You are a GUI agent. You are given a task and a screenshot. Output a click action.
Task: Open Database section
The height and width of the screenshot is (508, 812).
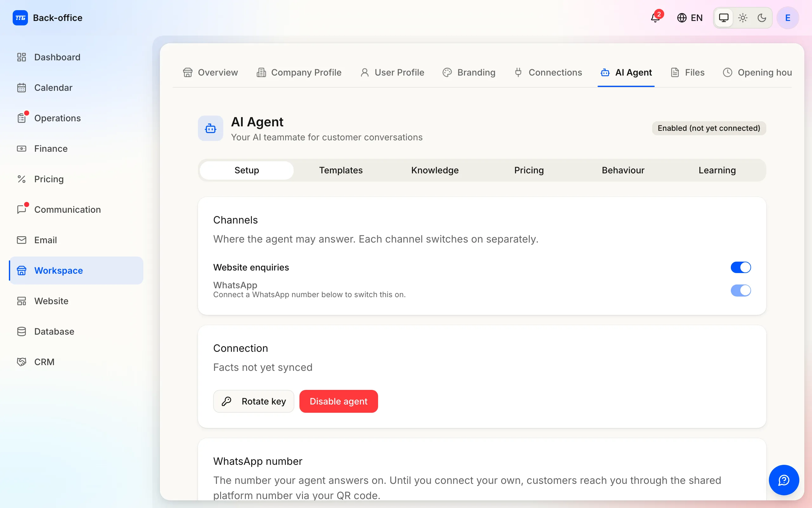click(76, 331)
